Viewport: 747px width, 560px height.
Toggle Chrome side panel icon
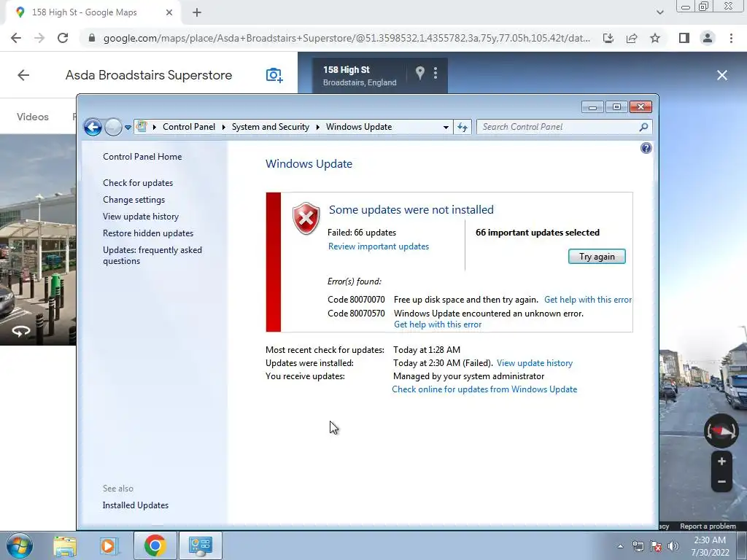(684, 38)
